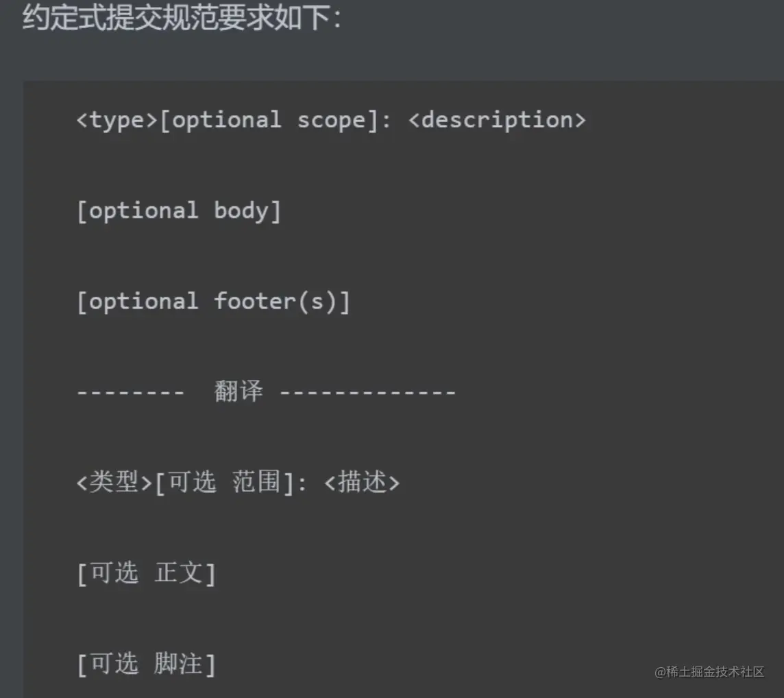
Task: Click the word optional before footer(s)
Action: (x=143, y=301)
